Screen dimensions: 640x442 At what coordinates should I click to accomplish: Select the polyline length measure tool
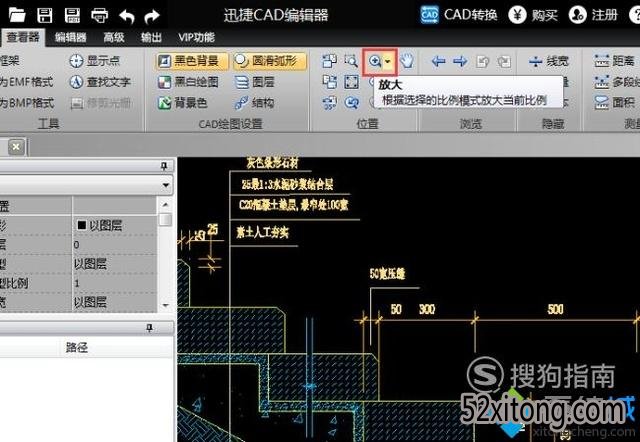pyautogui.click(x=616, y=82)
